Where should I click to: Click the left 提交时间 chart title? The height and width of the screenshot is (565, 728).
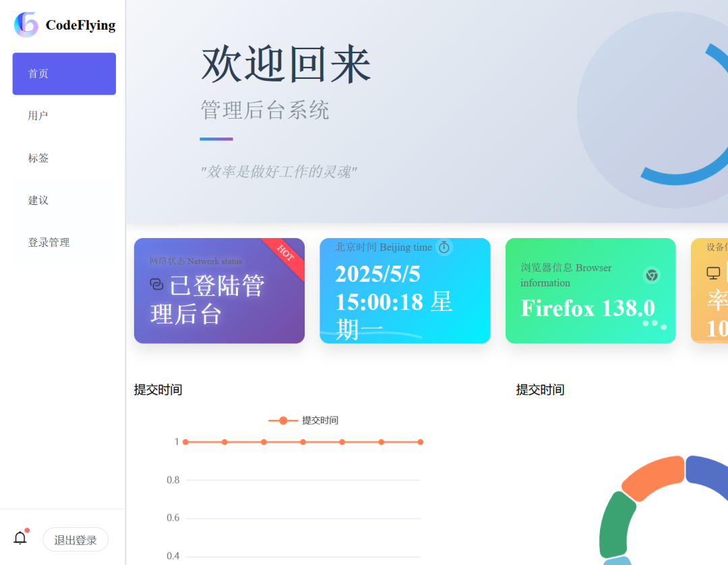[x=158, y=390]
